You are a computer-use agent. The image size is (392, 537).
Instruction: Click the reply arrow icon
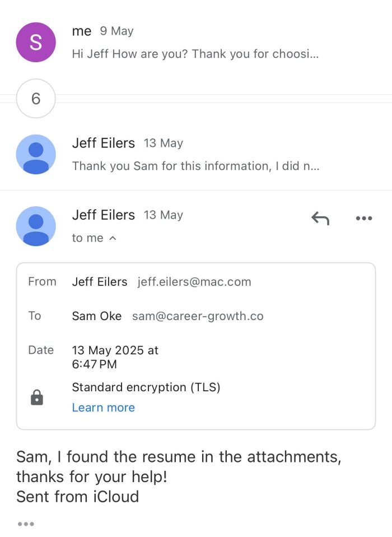pyautogui.click(x=320, y=219)
